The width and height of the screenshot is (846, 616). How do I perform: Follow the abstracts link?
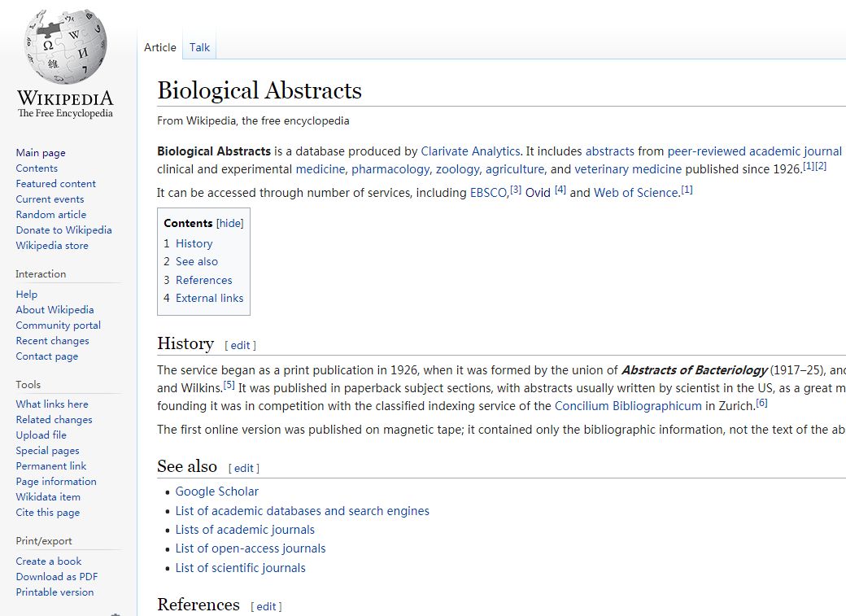[609, 151]
